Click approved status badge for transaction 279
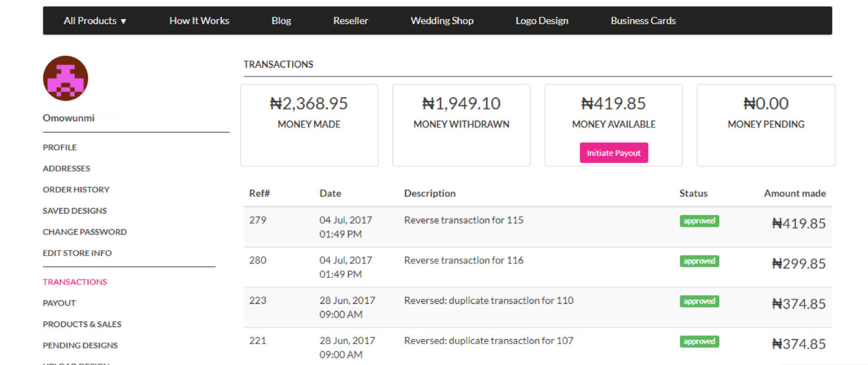This screenshot has height=365, width=868. [x=699, y=221]
